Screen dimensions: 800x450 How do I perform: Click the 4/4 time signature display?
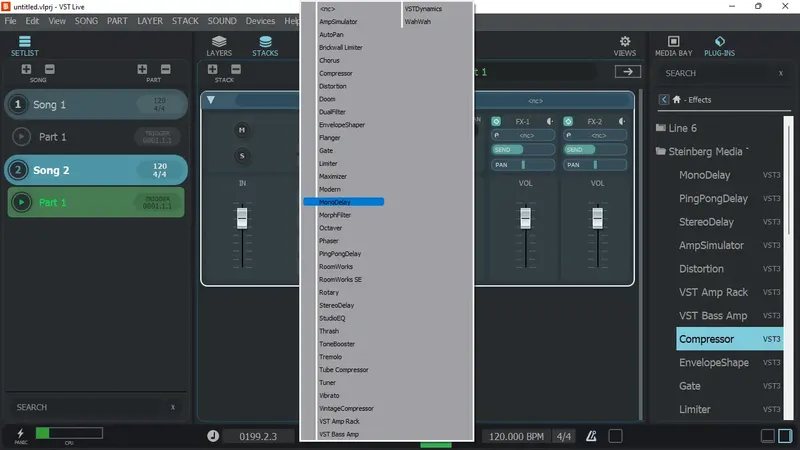click(564, 436)
